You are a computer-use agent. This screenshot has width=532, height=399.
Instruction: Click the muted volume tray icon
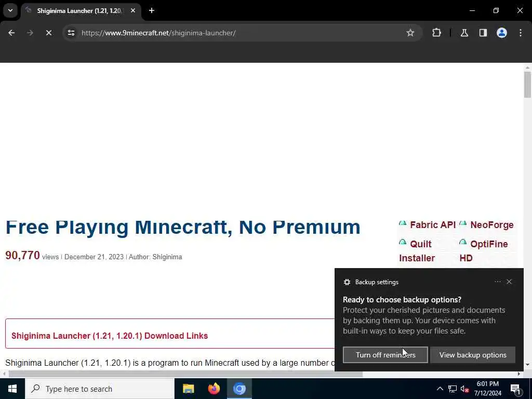464,389
